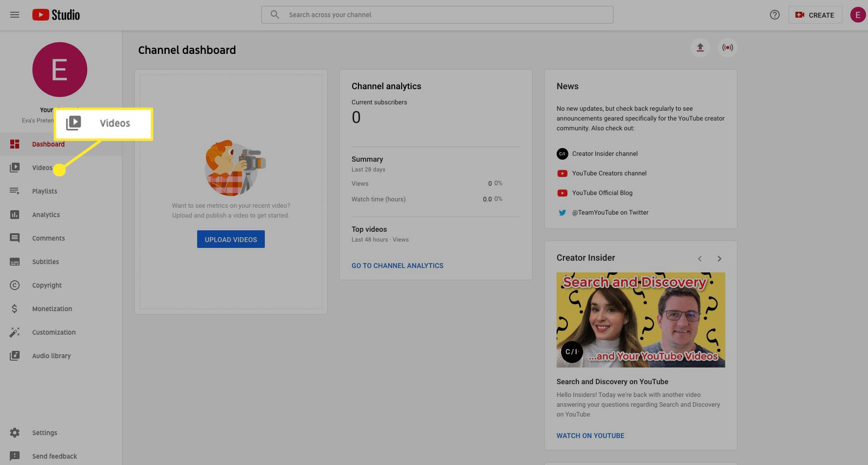Open Audio library in the sidebar
This screenshot has width=868, height=465.
[61, 356]
